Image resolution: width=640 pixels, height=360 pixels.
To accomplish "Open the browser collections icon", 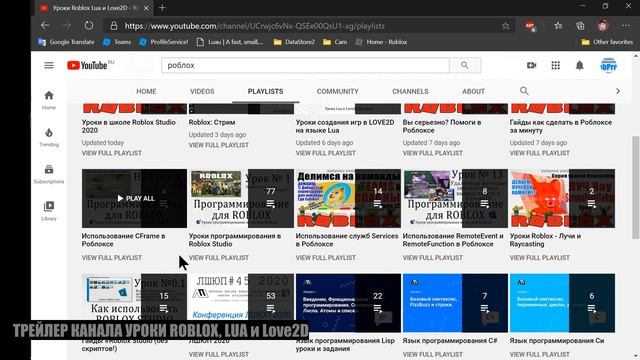I will (580, 26).
